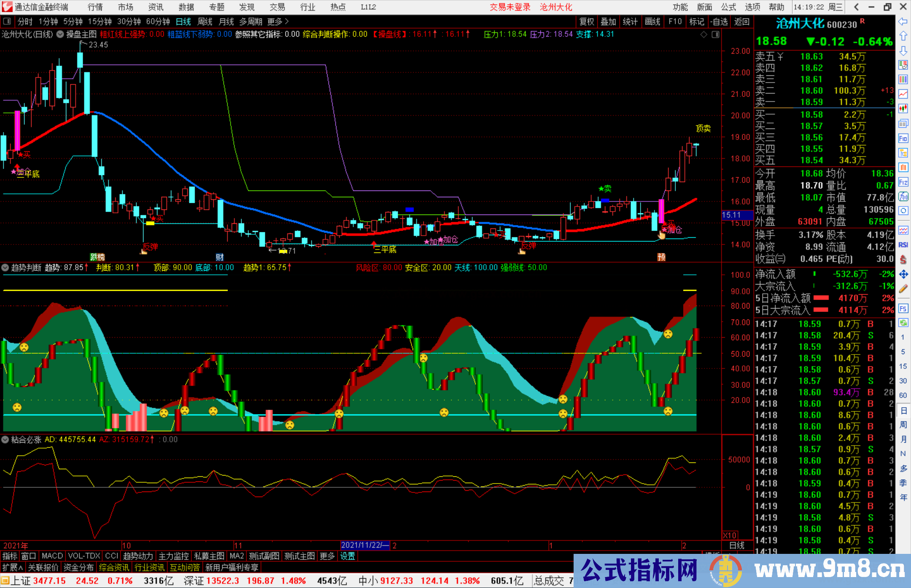
Task: Click the 2021/11/22 date marker on timeline
Action: [x=365, y=545]
